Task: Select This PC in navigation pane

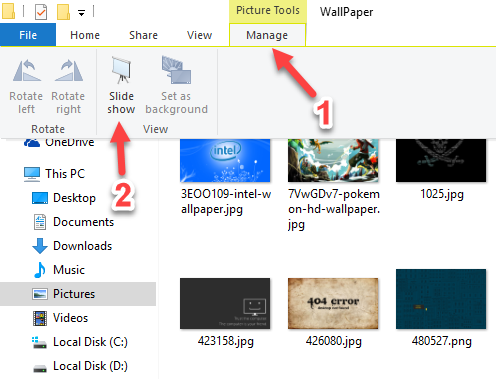Action: 55,174
